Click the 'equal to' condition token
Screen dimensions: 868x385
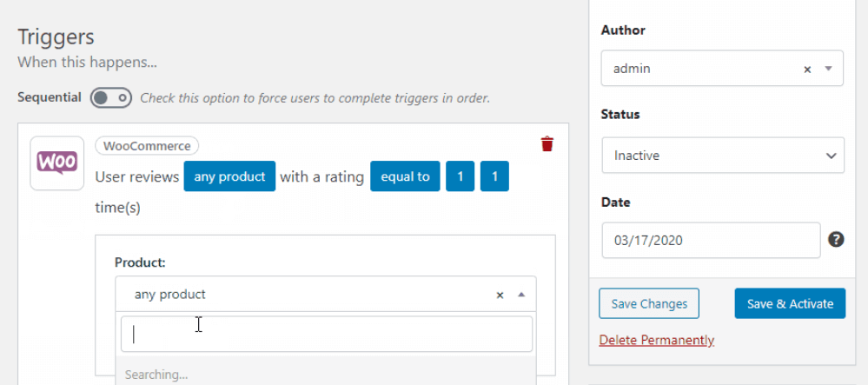click(x=405, y=176)
